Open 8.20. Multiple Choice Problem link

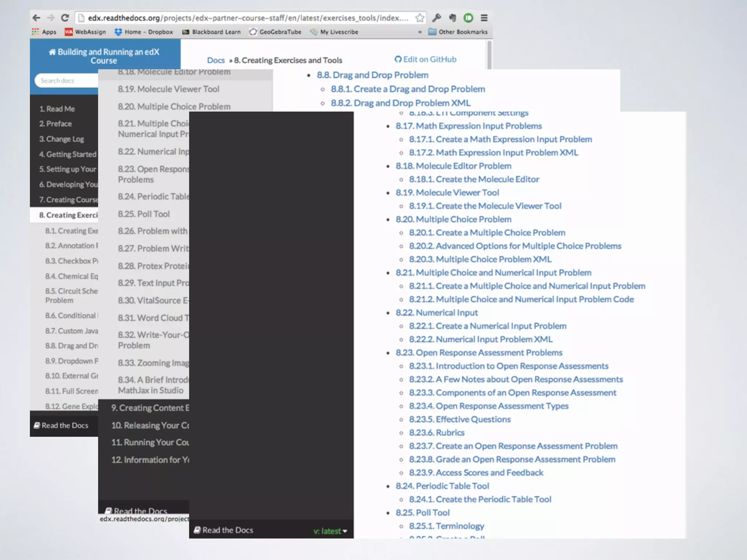[x=453, y=219]
